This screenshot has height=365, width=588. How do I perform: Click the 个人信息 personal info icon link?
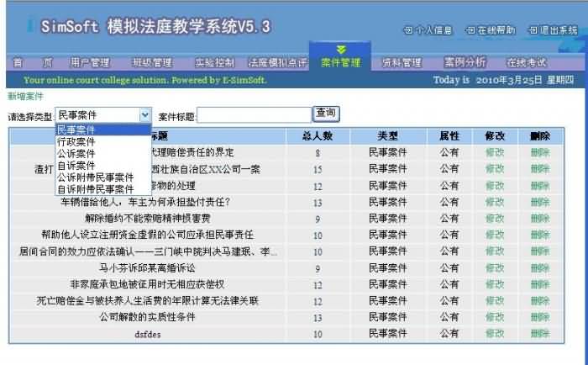(x=428, y=30)
